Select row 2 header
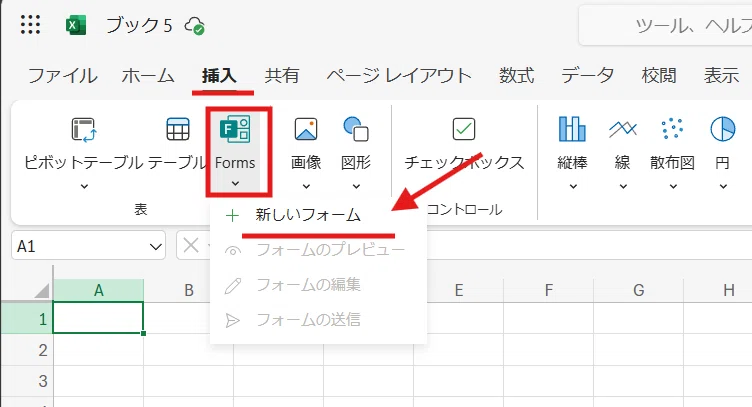 pos(27,350)
